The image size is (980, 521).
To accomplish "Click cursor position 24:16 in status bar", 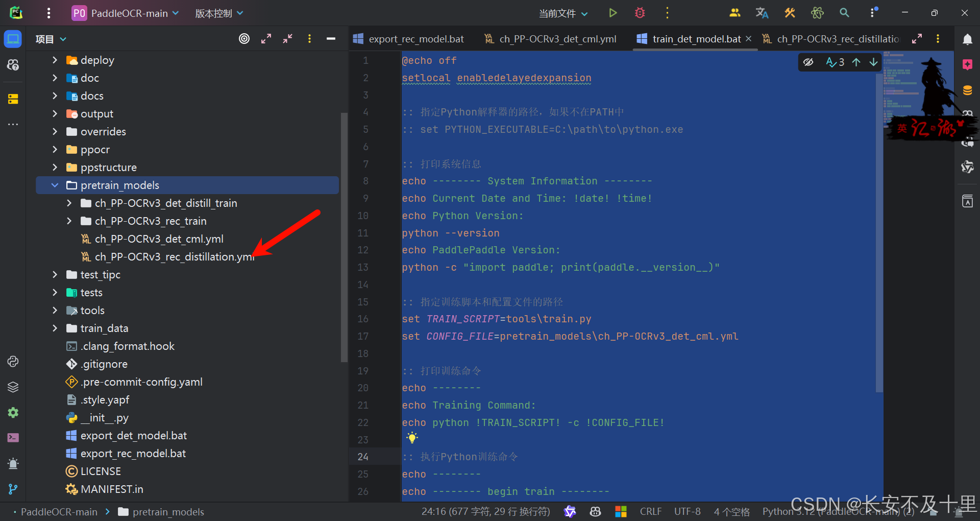I will 485,511.
